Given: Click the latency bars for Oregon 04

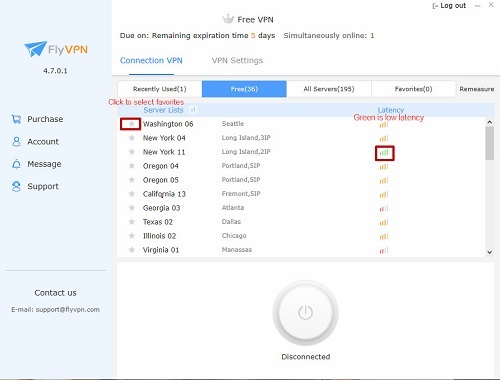Looking at the screenshot, I should point(384,166).
